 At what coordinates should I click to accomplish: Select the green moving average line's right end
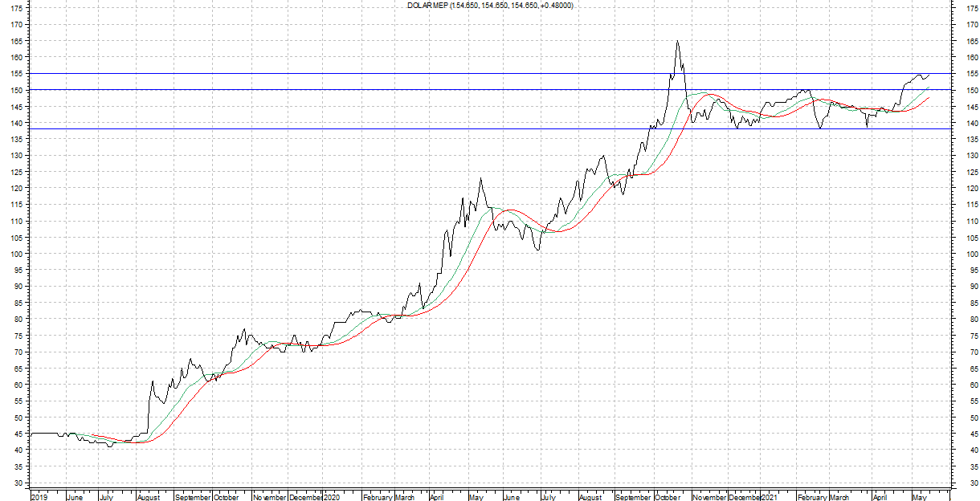point(929,87)
